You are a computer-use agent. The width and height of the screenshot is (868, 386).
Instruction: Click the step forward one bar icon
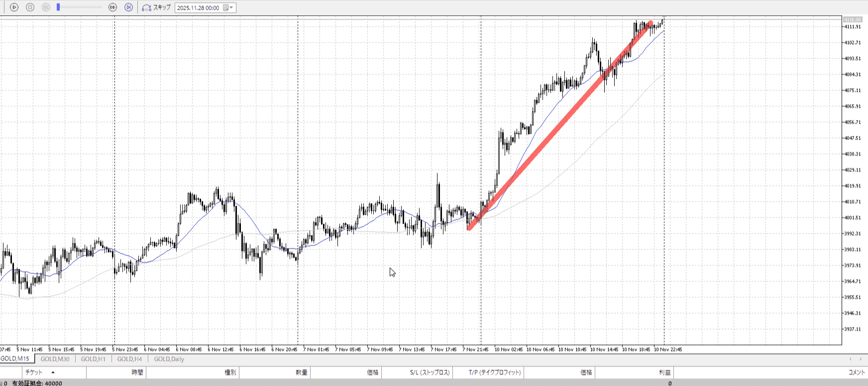[x=128, y=7]
